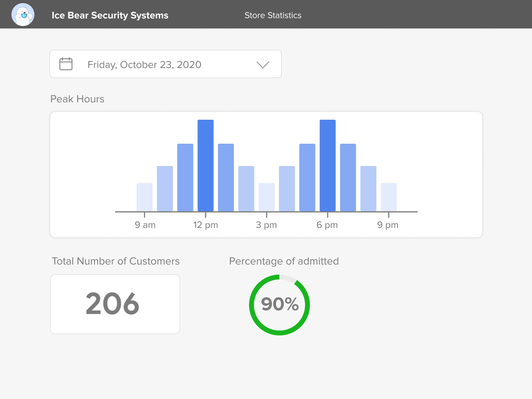
Task: Expand the date picker chevron arrow
Action: coord(263,65)
